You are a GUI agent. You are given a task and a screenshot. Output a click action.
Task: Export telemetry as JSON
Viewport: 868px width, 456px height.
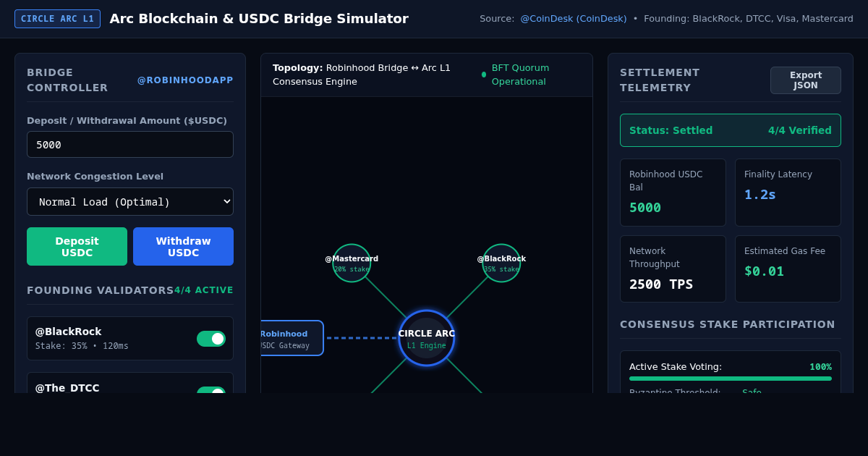[x=805, y=80]
